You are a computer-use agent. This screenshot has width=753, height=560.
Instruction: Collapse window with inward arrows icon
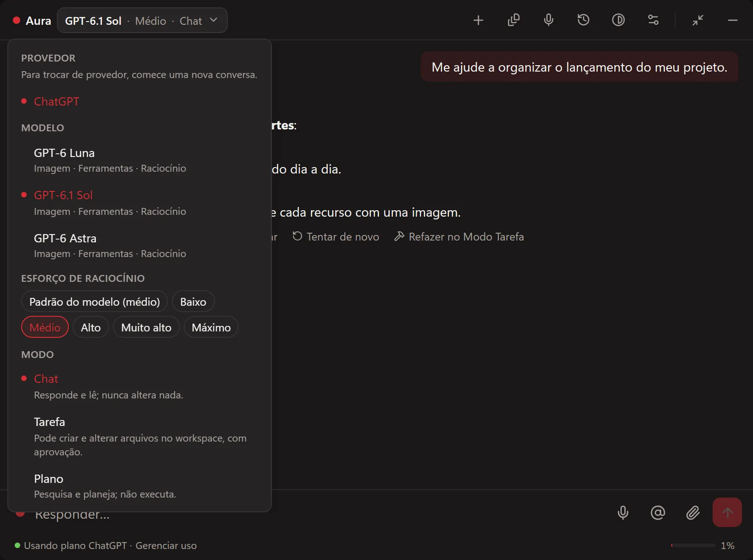698,20
